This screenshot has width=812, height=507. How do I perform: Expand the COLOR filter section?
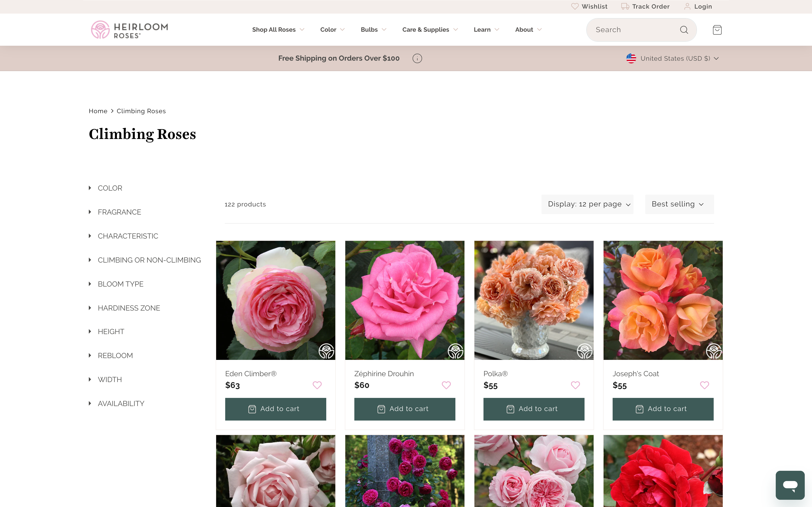110,188
